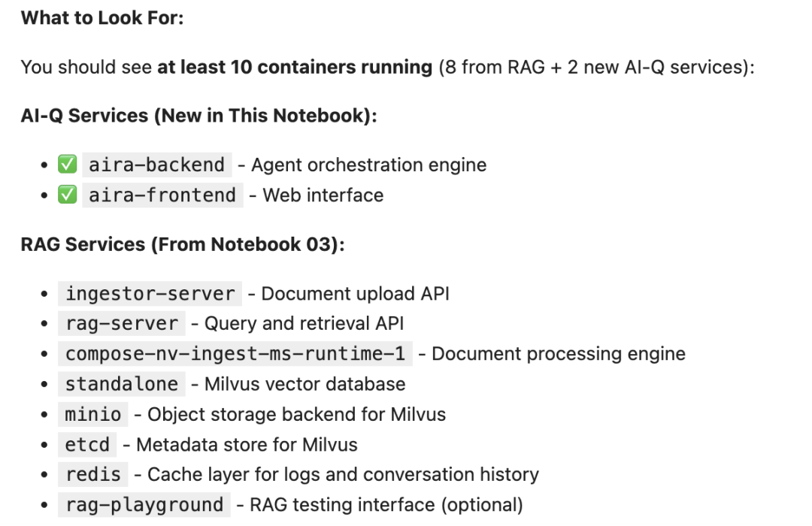The height and width of the screenshot is (526, 812).
Task: Click the minio code label
Action: pyautogui.click(x=93, y=414)
